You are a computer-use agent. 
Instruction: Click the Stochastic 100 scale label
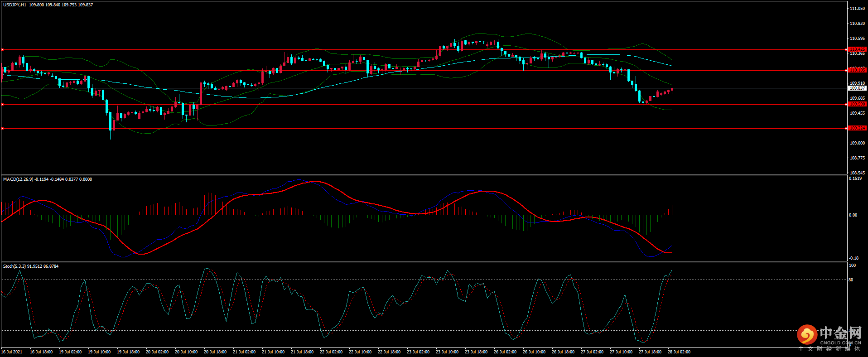click(x=852, y=265)
